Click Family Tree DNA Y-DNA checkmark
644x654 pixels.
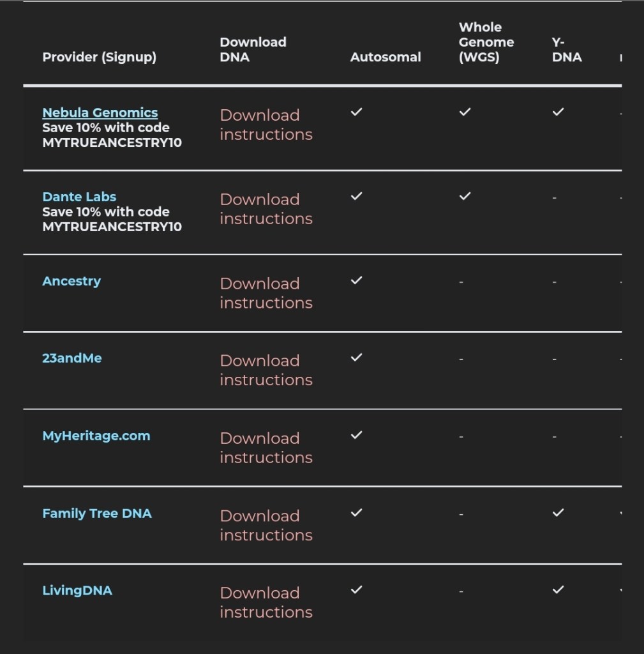pyautogui.click(x=558, y=512)
